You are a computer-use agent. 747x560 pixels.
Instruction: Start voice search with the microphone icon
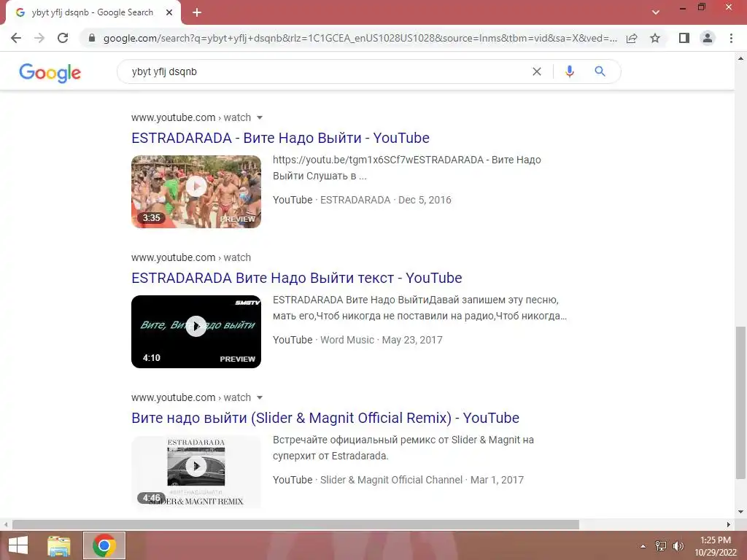pos(569,71)
